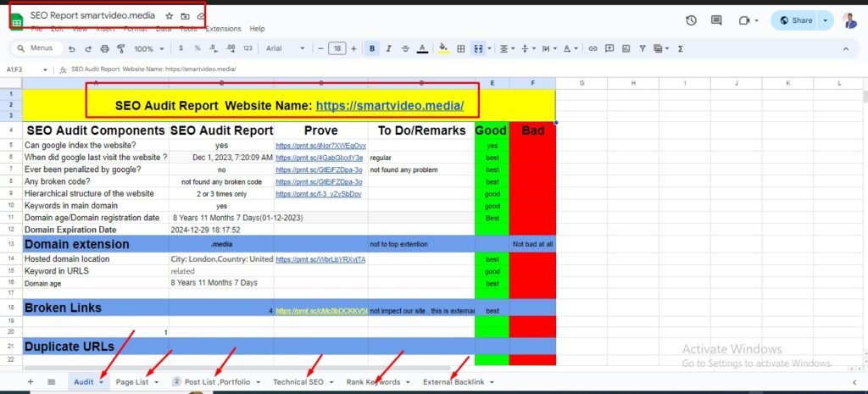
Task: Open Prove link for google index row
Action: [x=320, y=146]
